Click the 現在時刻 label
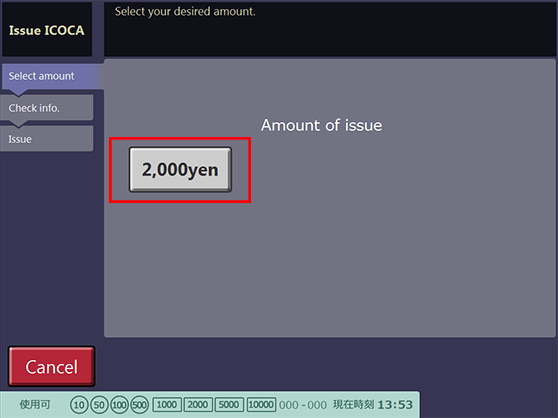 tap(353, 404)
